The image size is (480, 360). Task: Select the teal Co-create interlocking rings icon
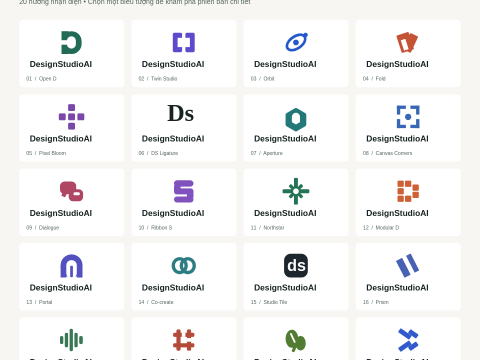(184, 266)
